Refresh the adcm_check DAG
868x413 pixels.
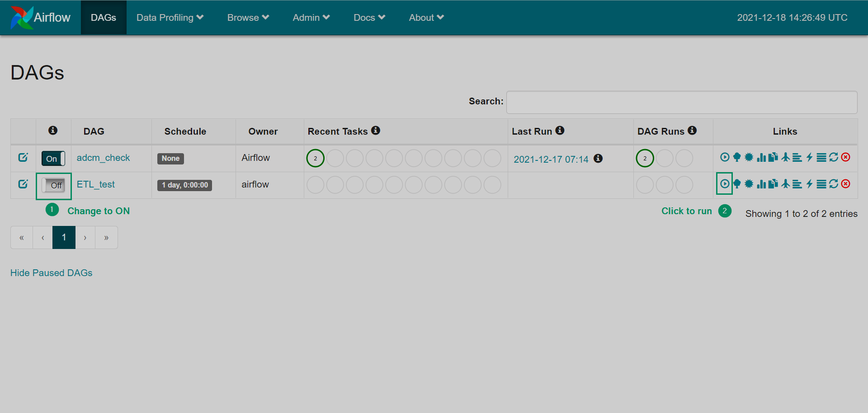tap(834, 157)
